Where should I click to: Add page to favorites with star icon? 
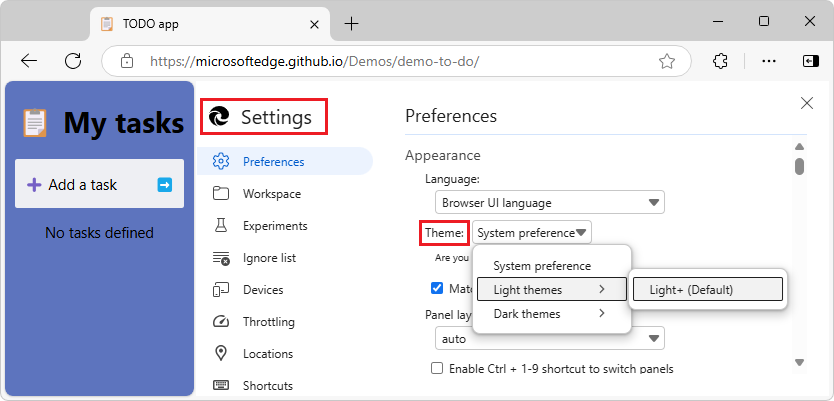(666, 62)
